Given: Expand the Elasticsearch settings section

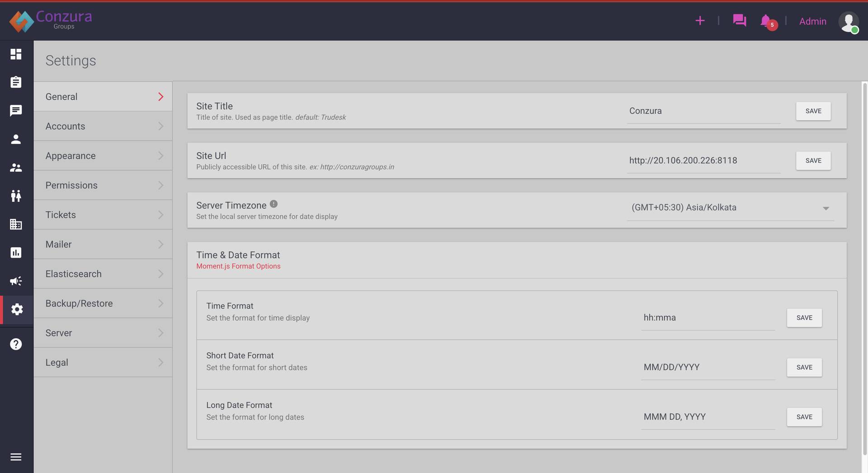Looking at the screenshot, I should click(x=103, y=274).
